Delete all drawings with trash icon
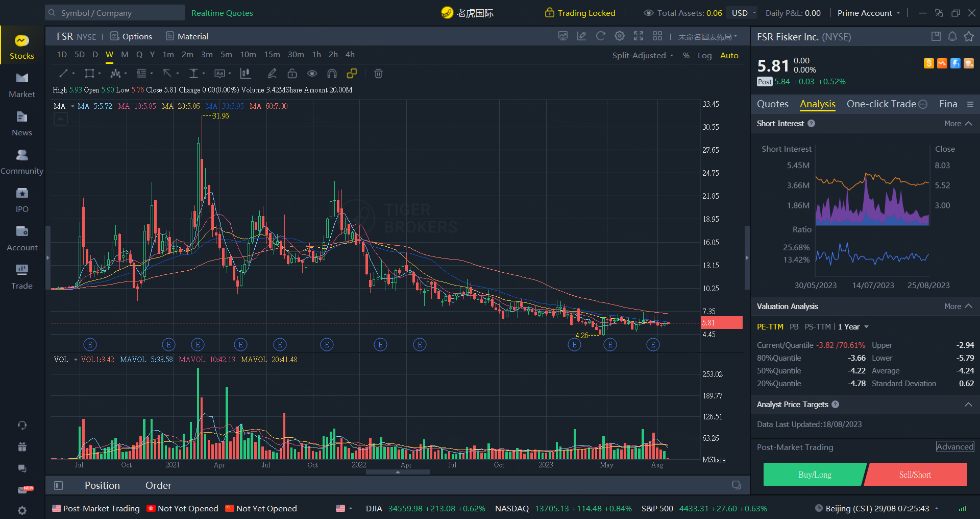This screenshot has height=519, width=980. click(x=378, y=74)
